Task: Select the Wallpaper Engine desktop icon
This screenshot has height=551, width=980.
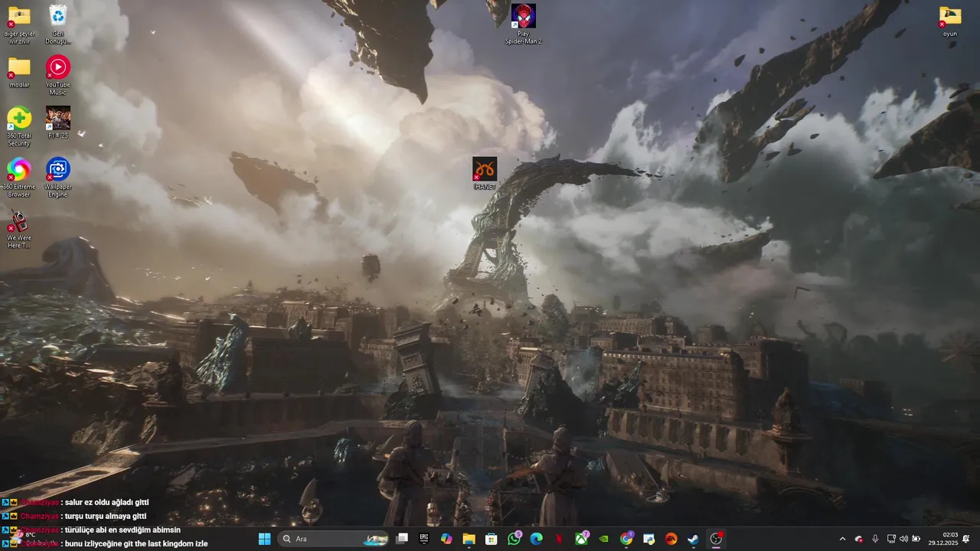Action: [x=57, y=178]
